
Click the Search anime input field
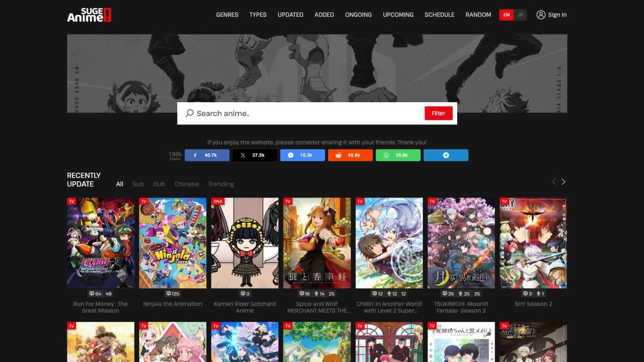pos(307,113)
